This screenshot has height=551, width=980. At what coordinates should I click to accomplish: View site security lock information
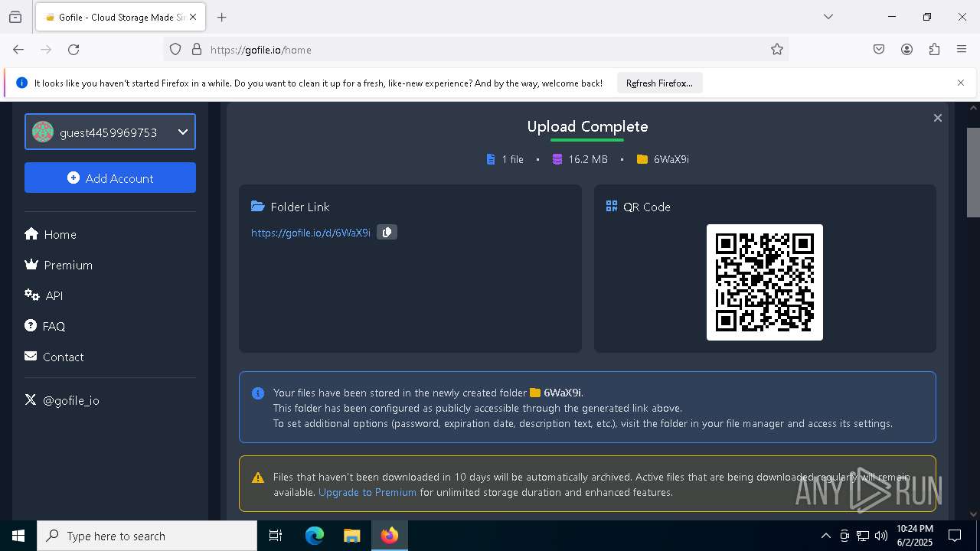click(197, 50)
